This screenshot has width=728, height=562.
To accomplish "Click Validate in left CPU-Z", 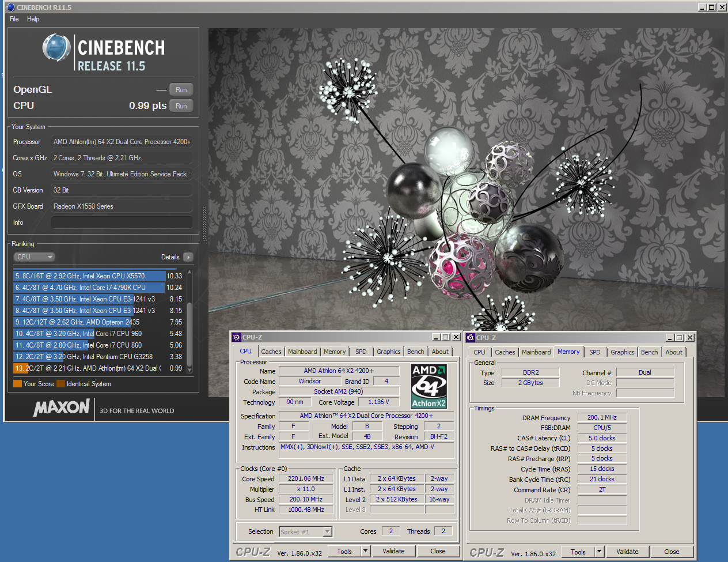I will [393, 552].
